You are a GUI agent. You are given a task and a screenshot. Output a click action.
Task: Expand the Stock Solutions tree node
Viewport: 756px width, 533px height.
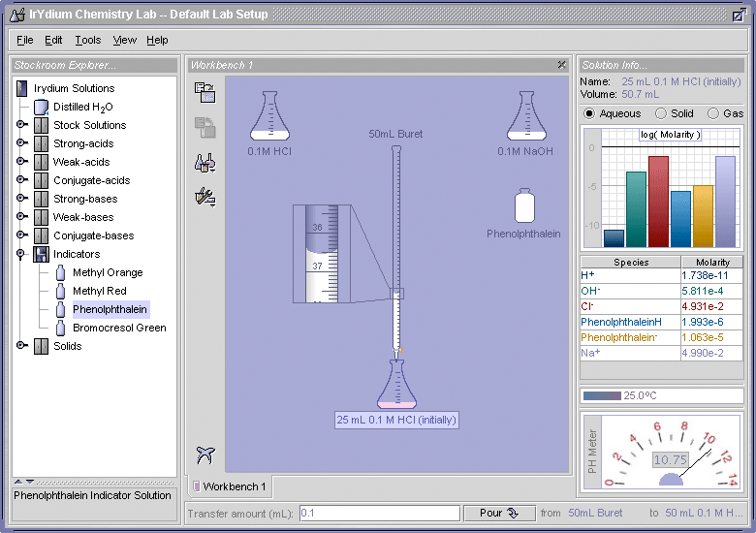(x=21, y=124)
